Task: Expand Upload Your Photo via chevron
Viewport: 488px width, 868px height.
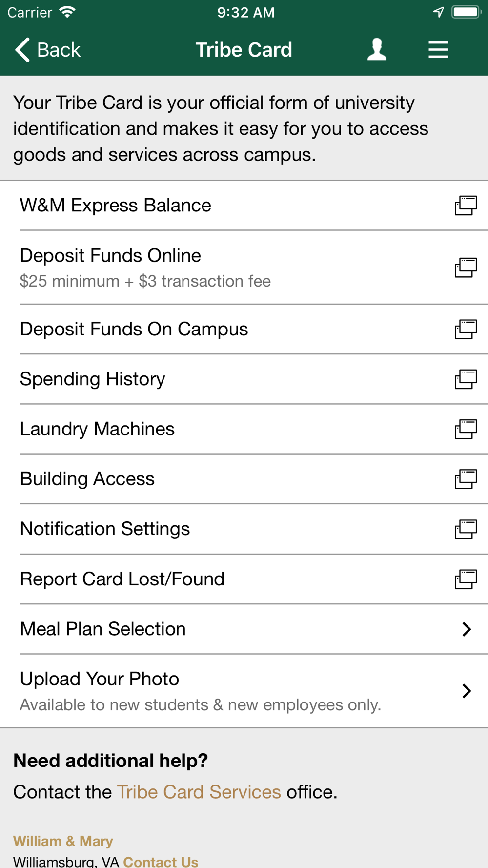Action: coord(467,691)
